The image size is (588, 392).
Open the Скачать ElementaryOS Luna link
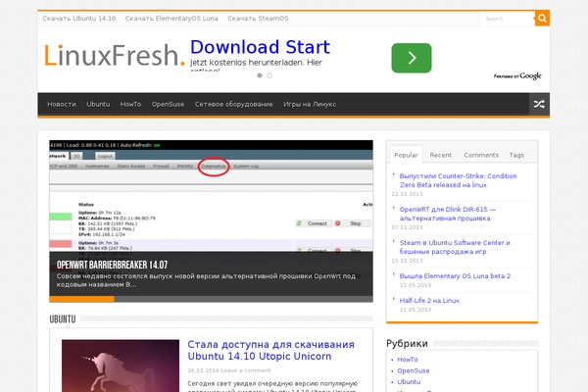click(x=171, y=19)
